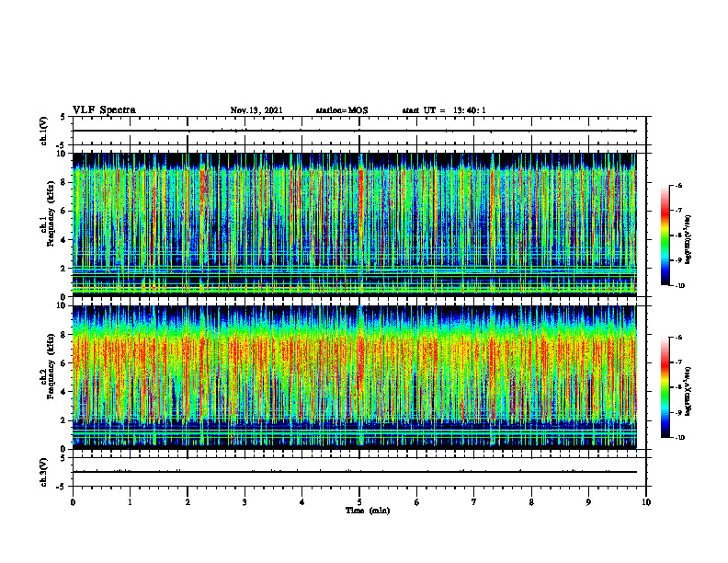The height and width of the screenshot is (563, 728).
Task: Click time tick label "1" on bottom axis
Action: 130,502
